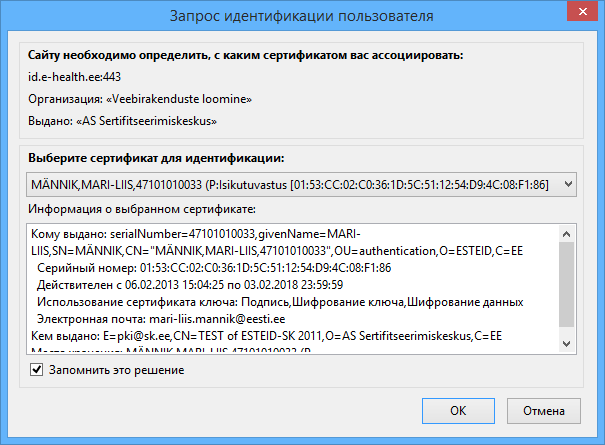Click the 'Действителен с' validity dates line
The image size is (605, 445).
(190, 285)
